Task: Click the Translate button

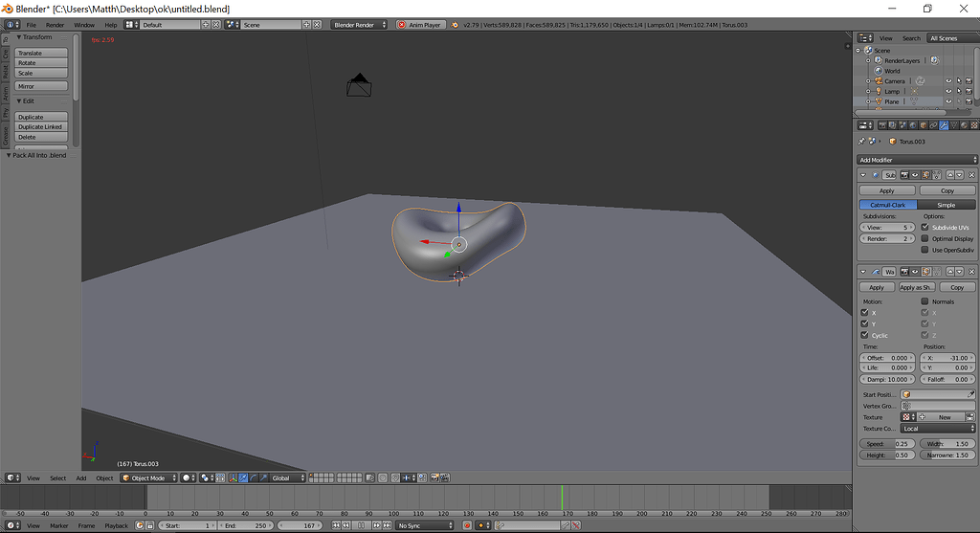Action: [x=41, y=54]
